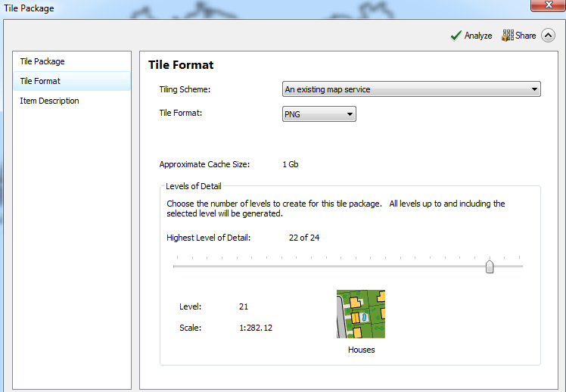Screen dimensions: 566x392
Task: Click the green Analyze checkmark icon
Action: (x=456, y=36)
